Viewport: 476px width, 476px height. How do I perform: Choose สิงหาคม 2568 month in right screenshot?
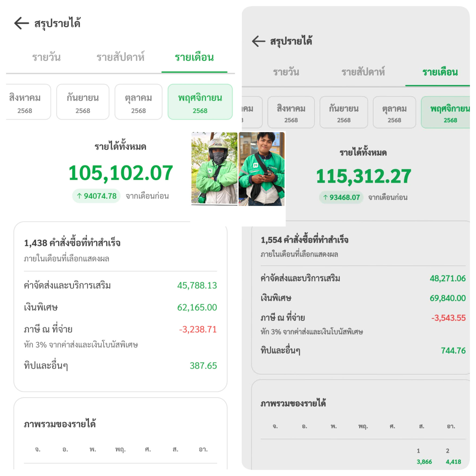pos(291,112)
